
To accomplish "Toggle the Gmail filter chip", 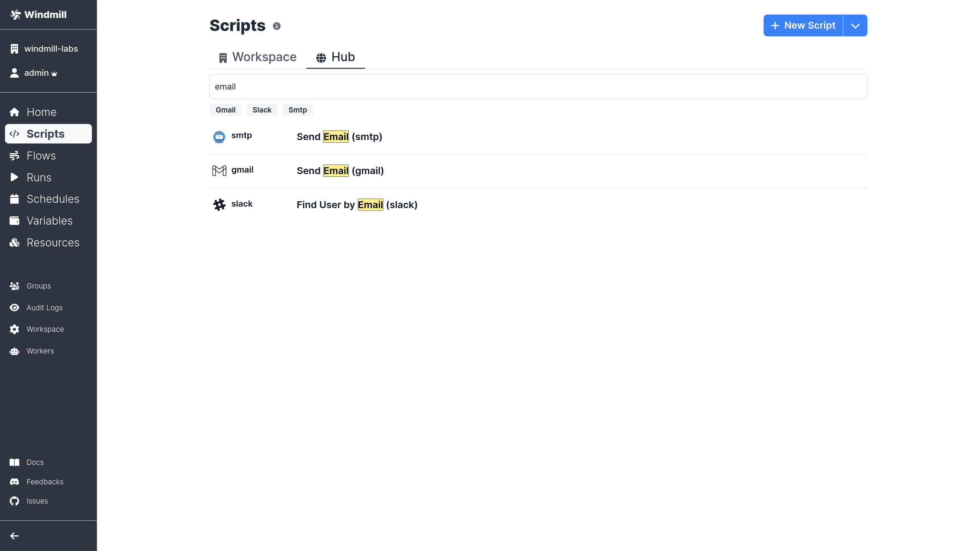I will pos(225,110).
